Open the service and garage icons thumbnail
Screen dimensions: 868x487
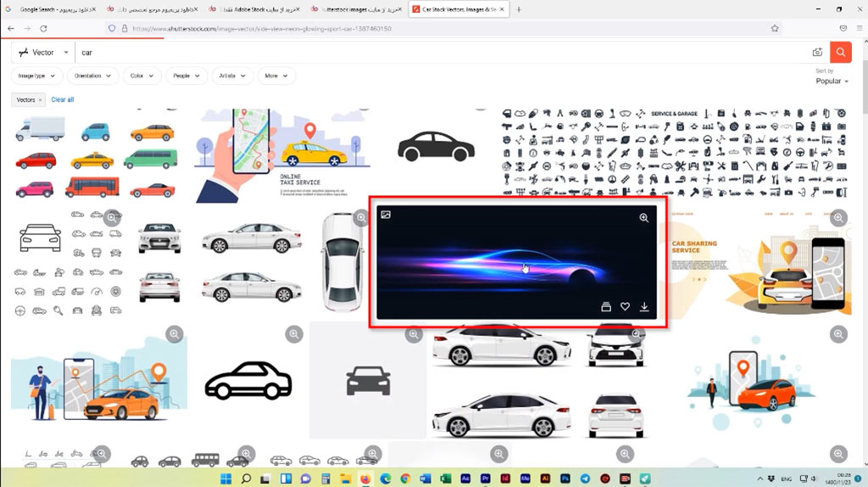click(674, 153)
